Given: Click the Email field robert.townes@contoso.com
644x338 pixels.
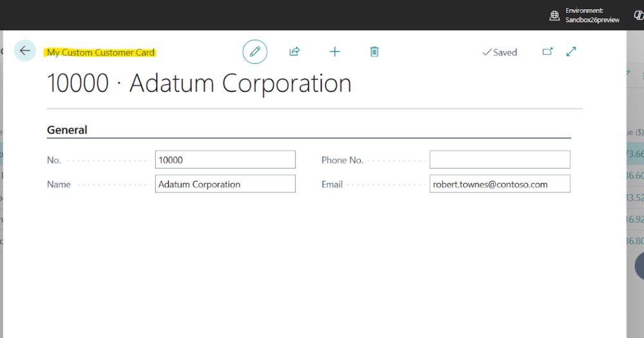Looking at the screenshot, I should click(500, 184).
